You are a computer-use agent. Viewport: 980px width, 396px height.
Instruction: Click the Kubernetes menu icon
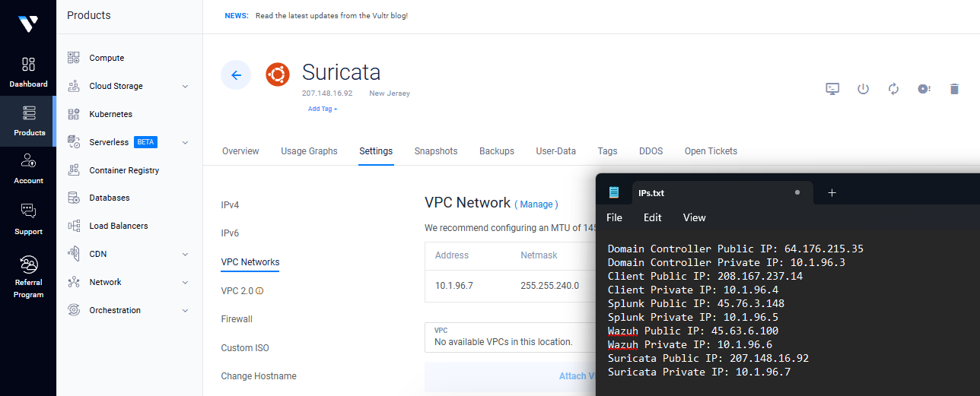74,114
